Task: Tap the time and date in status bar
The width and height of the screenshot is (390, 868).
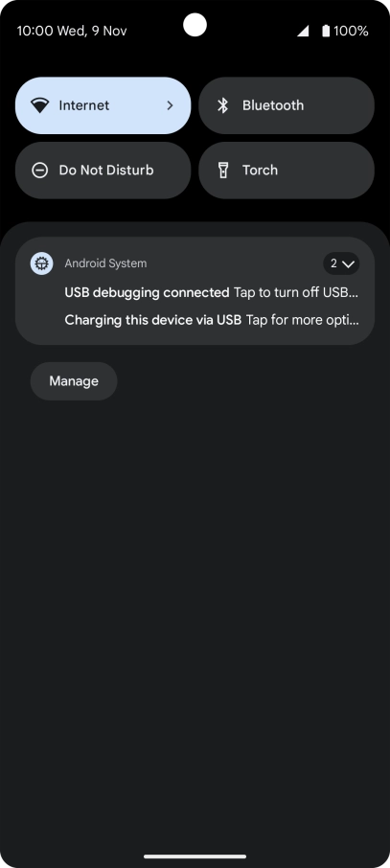Action: [72, 31]
